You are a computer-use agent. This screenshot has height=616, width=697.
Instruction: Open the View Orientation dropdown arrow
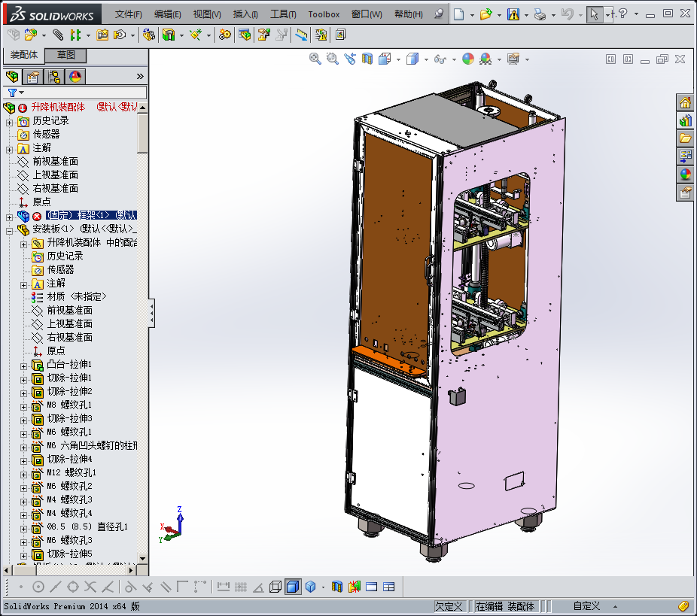(x=398, y=59)
